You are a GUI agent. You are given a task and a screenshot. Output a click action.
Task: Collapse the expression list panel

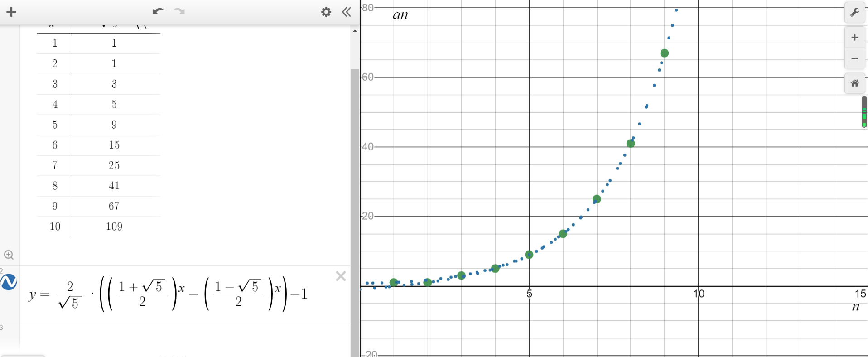347,12
